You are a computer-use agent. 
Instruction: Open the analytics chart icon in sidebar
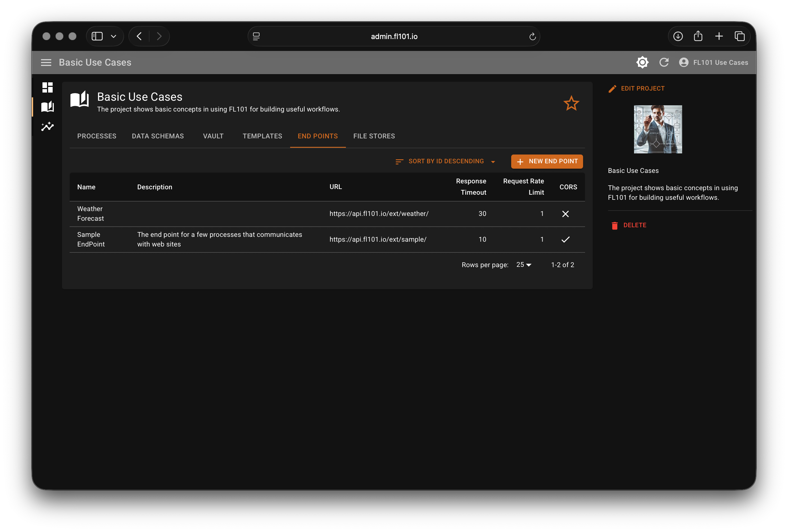pyautogui.click(x=48, y=126)
